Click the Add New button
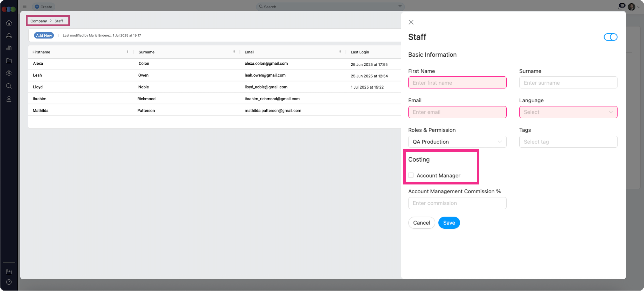 click(x=44, y=35)
